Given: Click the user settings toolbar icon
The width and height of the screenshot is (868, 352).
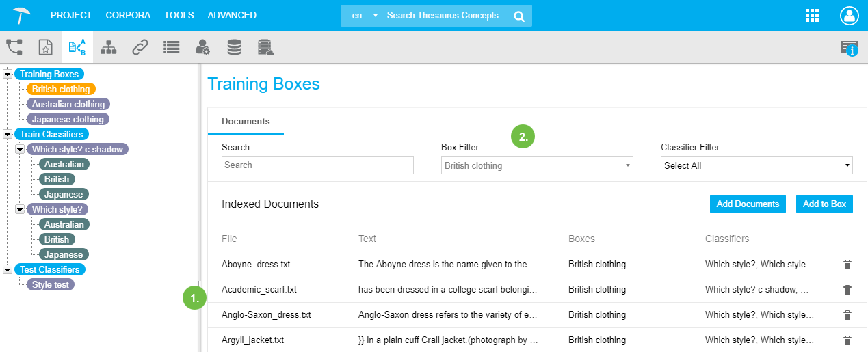Looking at the screenshot, I should tap(202, 46).
